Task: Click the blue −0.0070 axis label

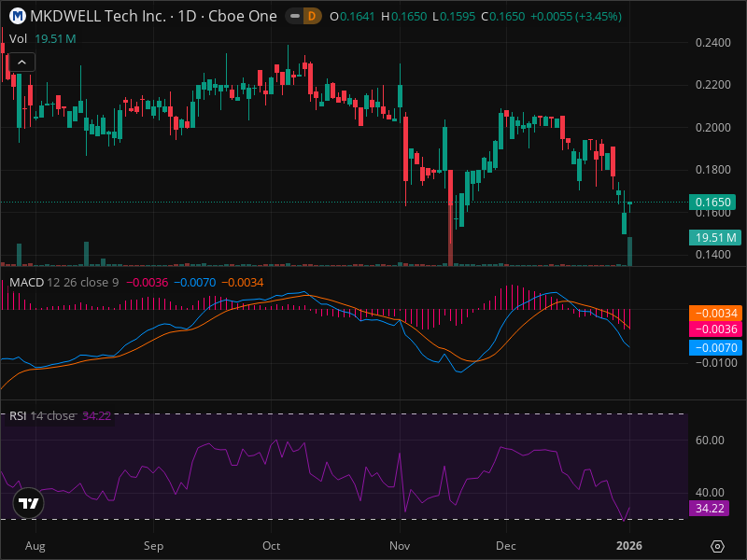Action: [x=715, y=347]
